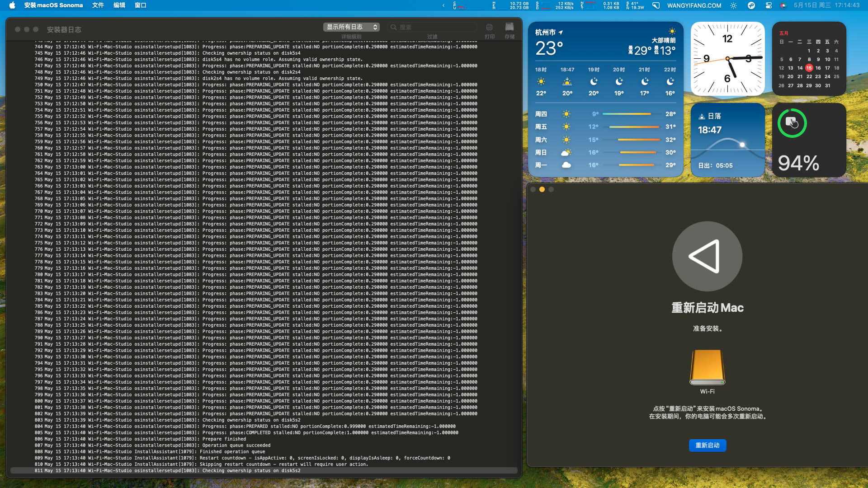Click the Wi-Fi external drive icon
Viewport: 868px width, 488px height.
(x=707, y=367)
